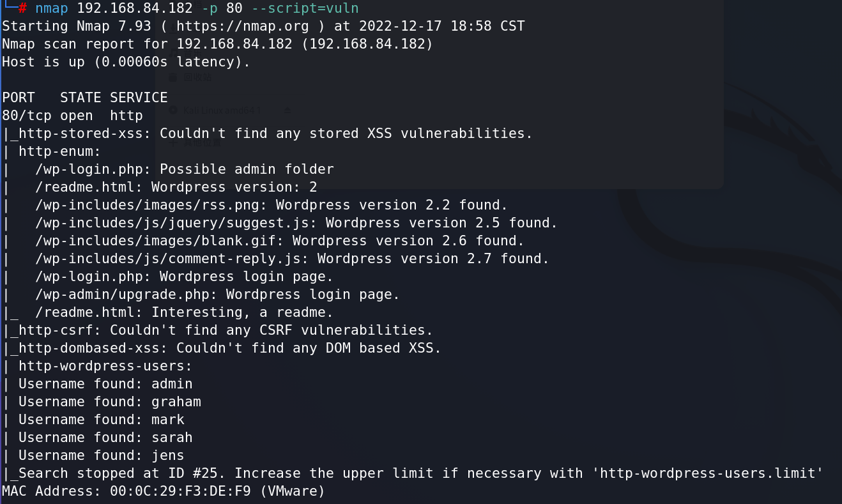
Task: Click the Username found: admin line
Action: (x=105, y=384)
